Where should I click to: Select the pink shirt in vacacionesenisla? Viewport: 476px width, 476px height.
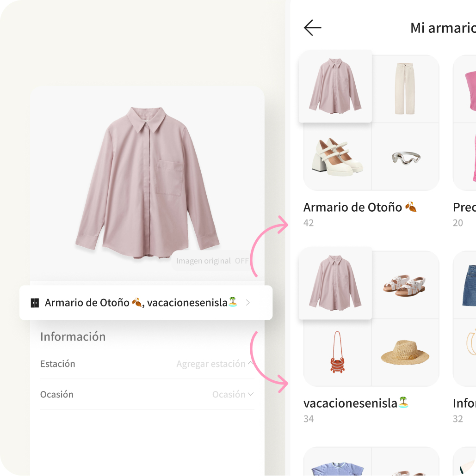tap(335, 282)
